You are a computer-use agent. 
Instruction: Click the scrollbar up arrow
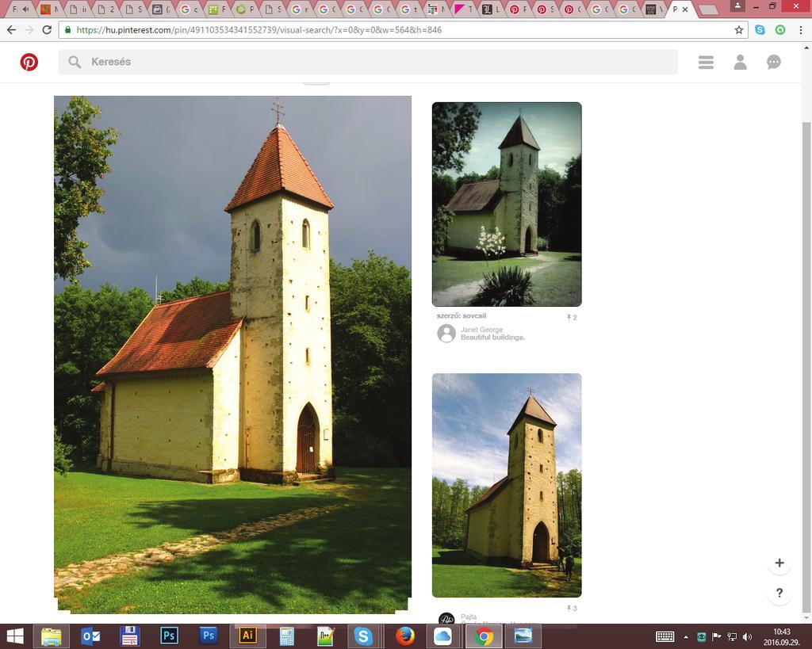coord(806,47)
